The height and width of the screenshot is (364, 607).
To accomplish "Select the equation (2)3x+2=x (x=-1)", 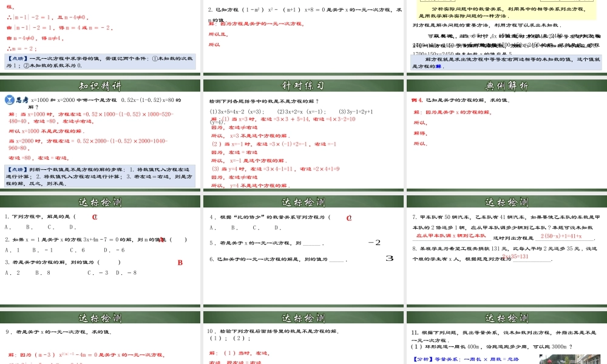I will (x=302, y=112).
